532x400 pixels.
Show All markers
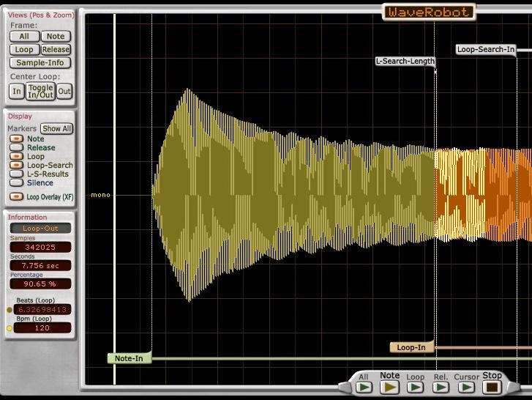coord(56,129)
